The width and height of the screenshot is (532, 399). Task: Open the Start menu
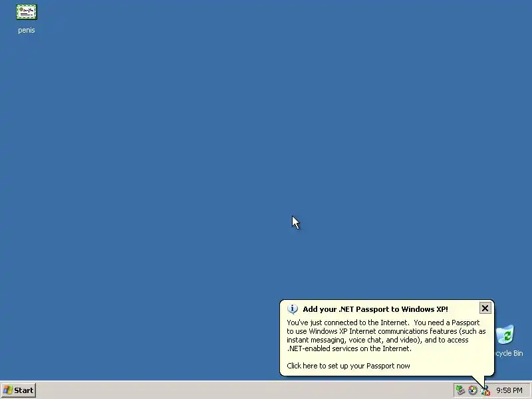tap(19, 390)
